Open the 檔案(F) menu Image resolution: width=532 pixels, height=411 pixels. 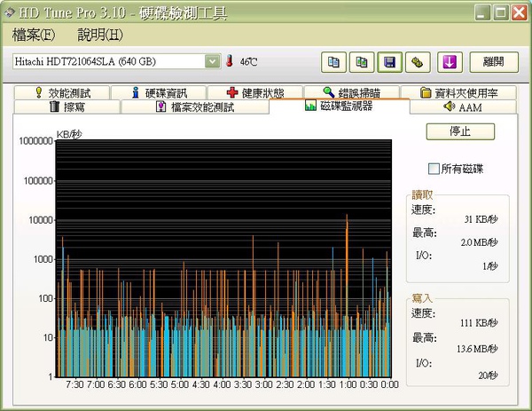[34, 36]
